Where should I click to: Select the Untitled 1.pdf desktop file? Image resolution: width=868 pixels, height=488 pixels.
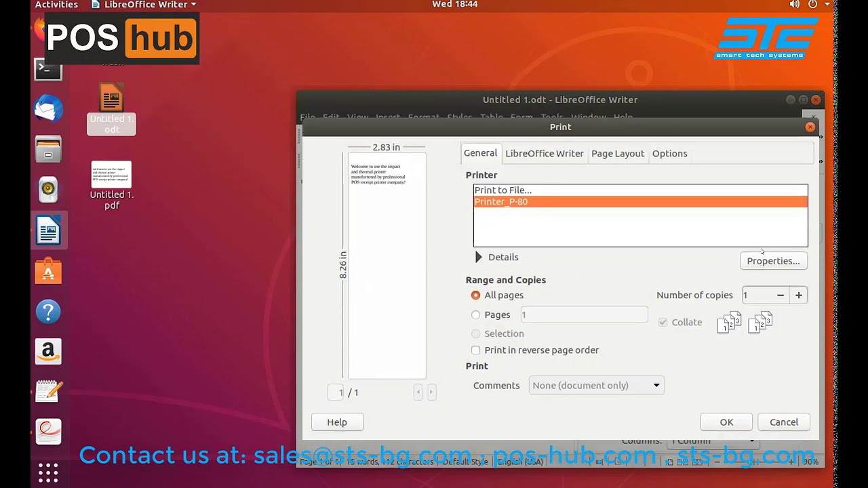(111, 186)
